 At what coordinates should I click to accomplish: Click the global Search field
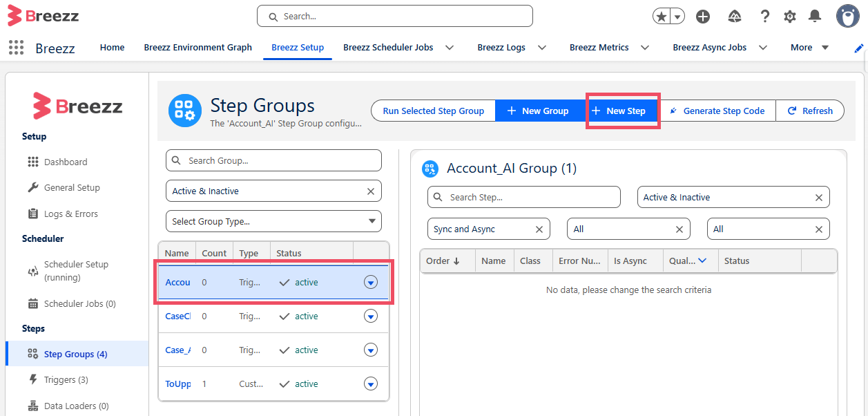coord(395,16)
